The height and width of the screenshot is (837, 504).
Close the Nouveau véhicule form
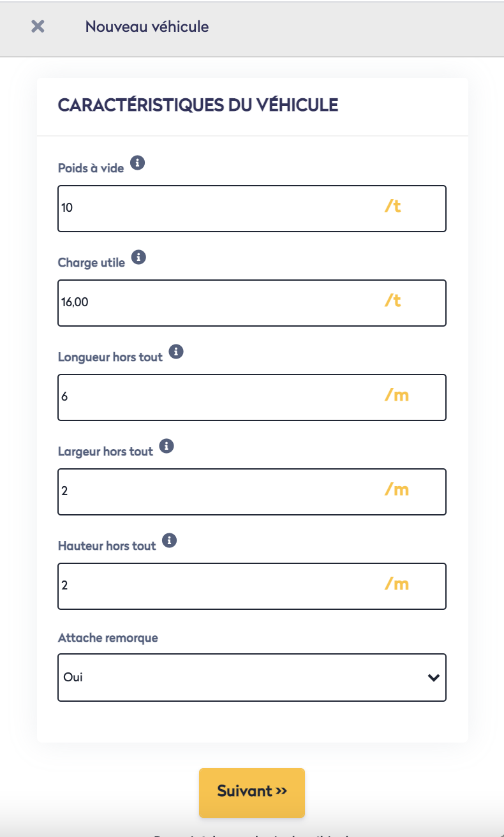click(38, 26)
